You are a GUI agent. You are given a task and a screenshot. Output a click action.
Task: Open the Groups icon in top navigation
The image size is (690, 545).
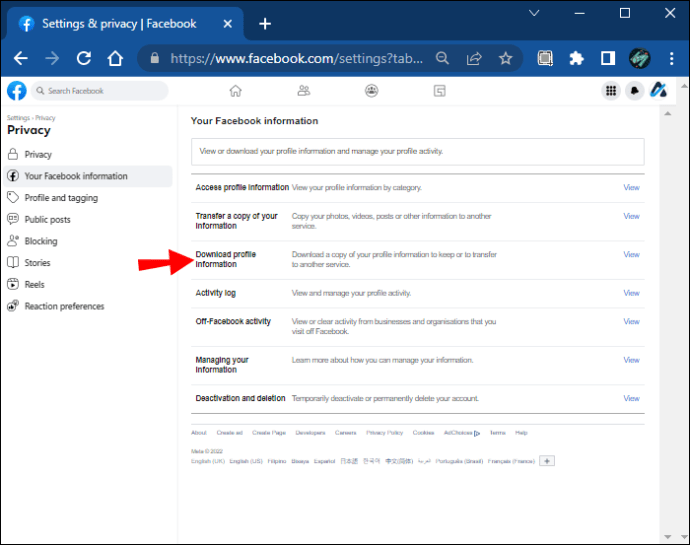[x=371, y=91]
